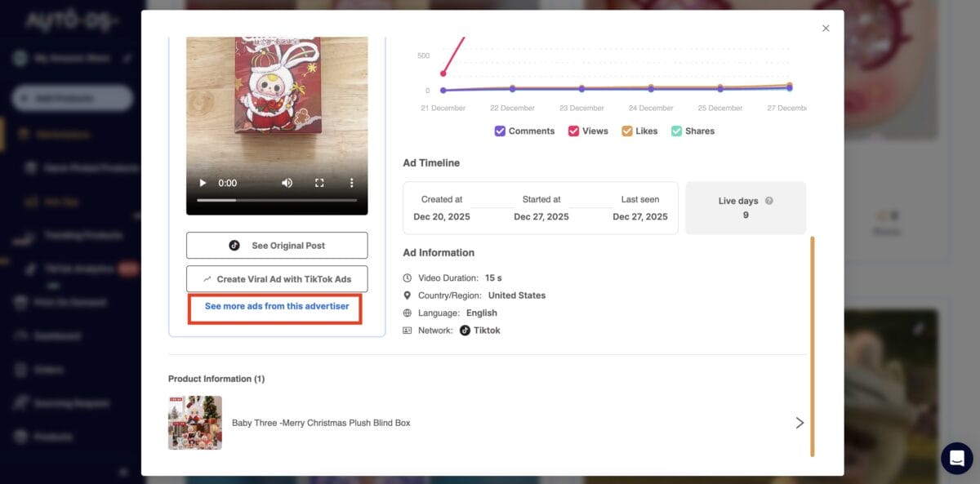Open See more ads from this advertiser
Screen dimensions: 980x484
coord(274,309)
